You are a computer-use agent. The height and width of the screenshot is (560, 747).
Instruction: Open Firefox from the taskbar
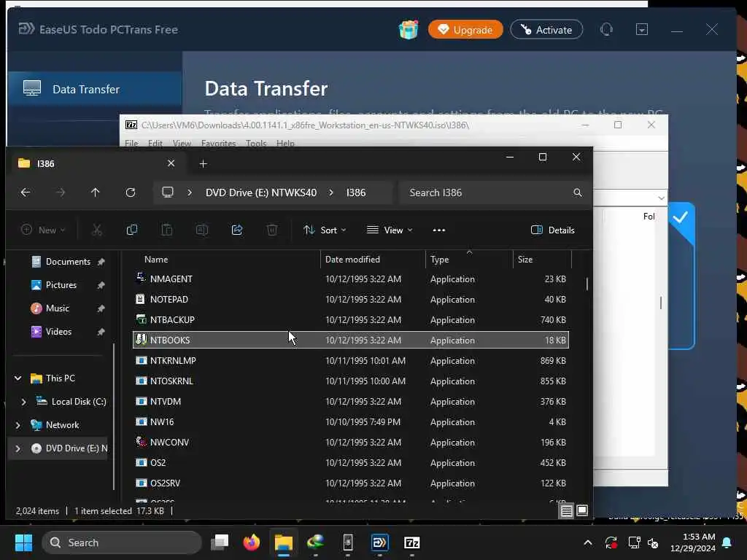click(252, 542)
